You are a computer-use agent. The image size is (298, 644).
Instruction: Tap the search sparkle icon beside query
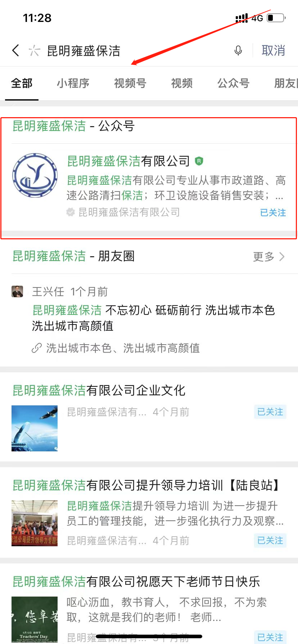tap(34, 50)
